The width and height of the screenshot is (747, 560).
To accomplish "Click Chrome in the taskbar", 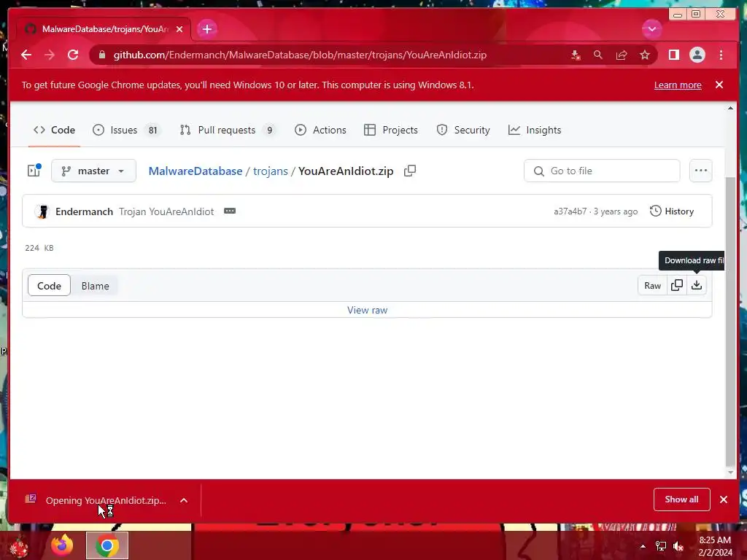I will pyautogui.click(x=107, y=545).
